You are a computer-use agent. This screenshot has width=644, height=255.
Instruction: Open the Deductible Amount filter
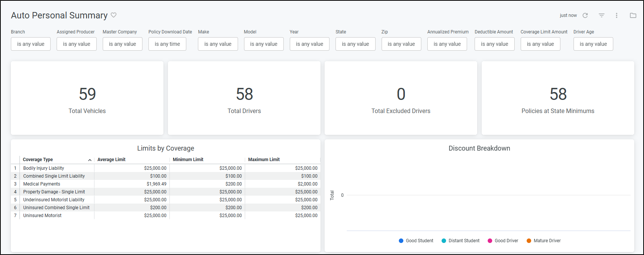(494, 44)
